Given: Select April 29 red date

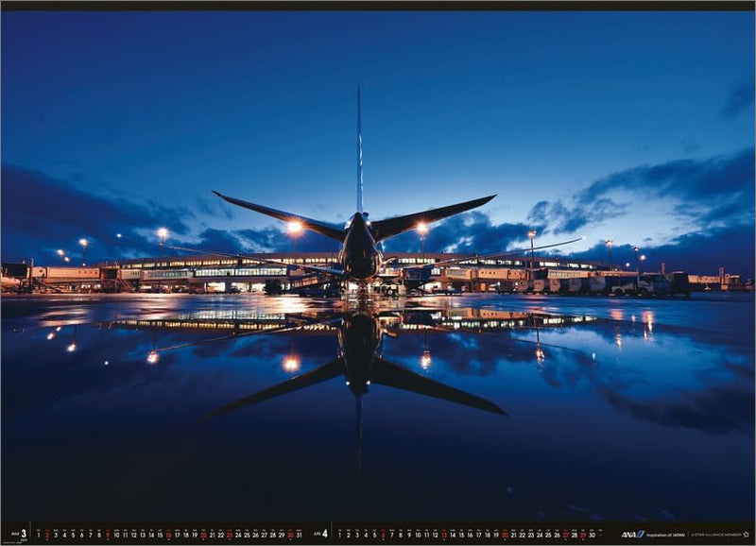Looking at the screenshot, I should (x=583, y=535).
